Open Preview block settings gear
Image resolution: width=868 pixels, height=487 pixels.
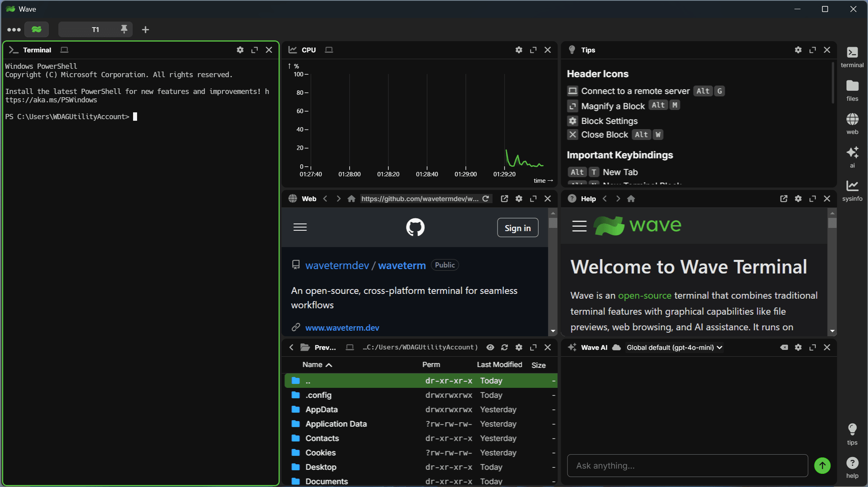point(519,347)
